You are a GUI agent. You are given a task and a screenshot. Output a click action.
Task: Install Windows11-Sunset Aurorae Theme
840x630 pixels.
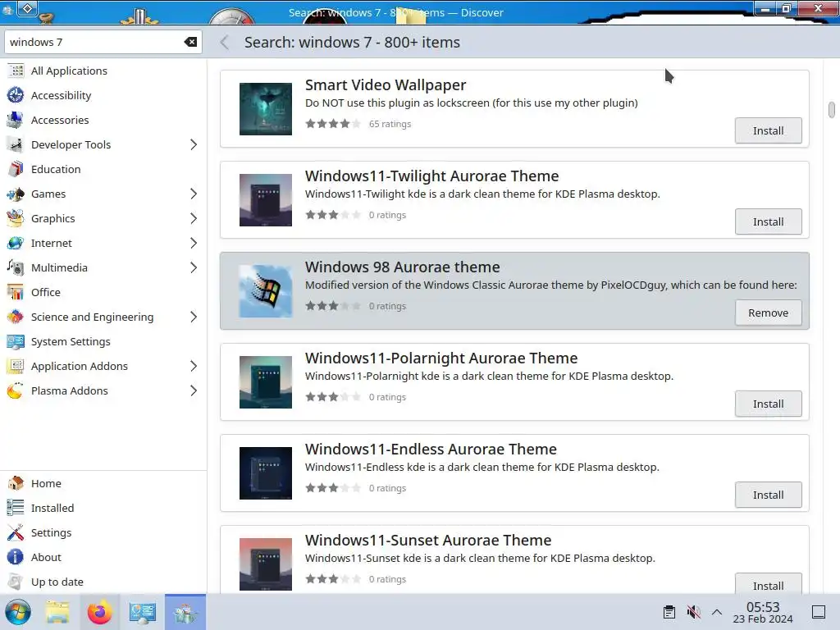tap(768, 584)
